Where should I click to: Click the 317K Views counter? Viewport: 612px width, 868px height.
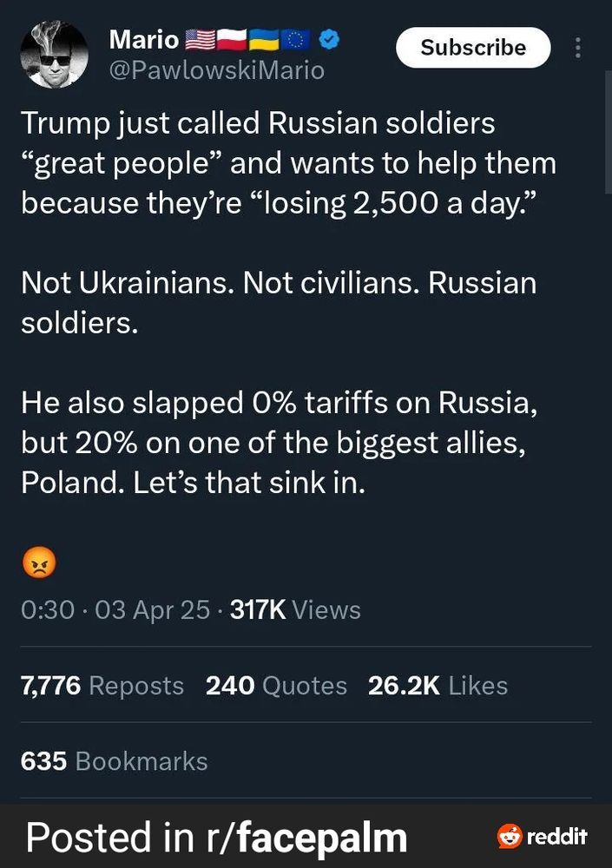coord(295,610)
